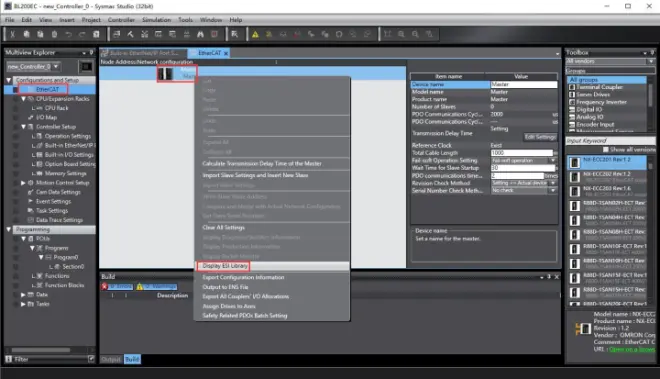Select NX-ECC202 Rev:1.2 device icon
The width and height of the screenshot is (660, 379).
(575, 177)
